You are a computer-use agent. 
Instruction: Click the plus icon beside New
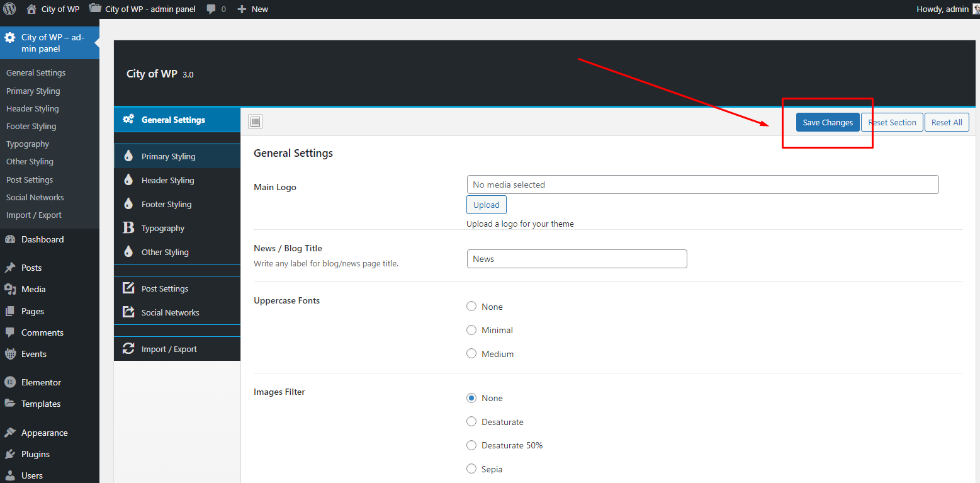click(242, 9)
